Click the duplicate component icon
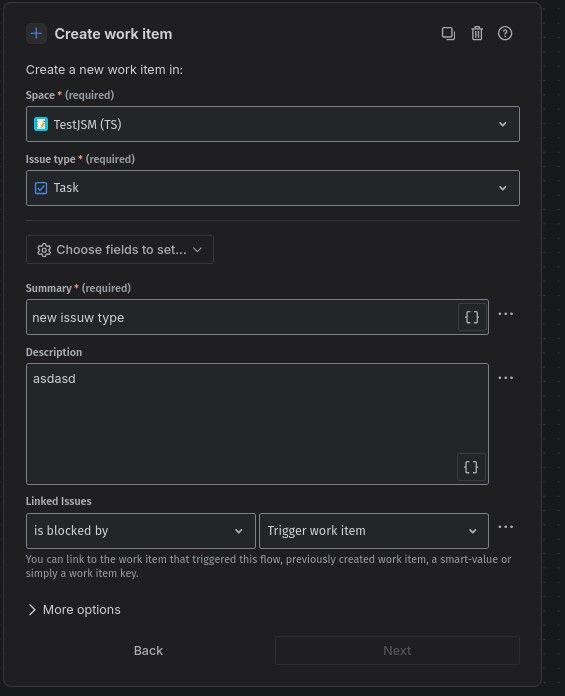This screenshot has width=565, height=696. click(x=448, y=34)
